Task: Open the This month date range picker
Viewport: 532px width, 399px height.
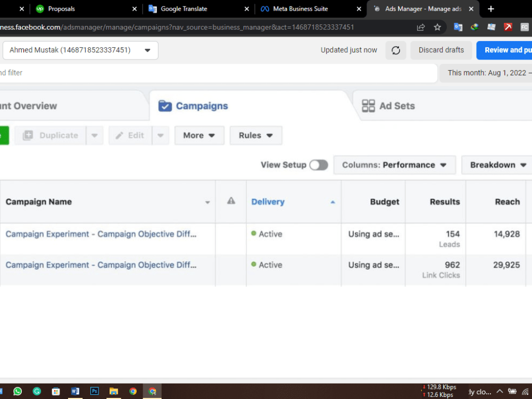Action: pos(486,73)
